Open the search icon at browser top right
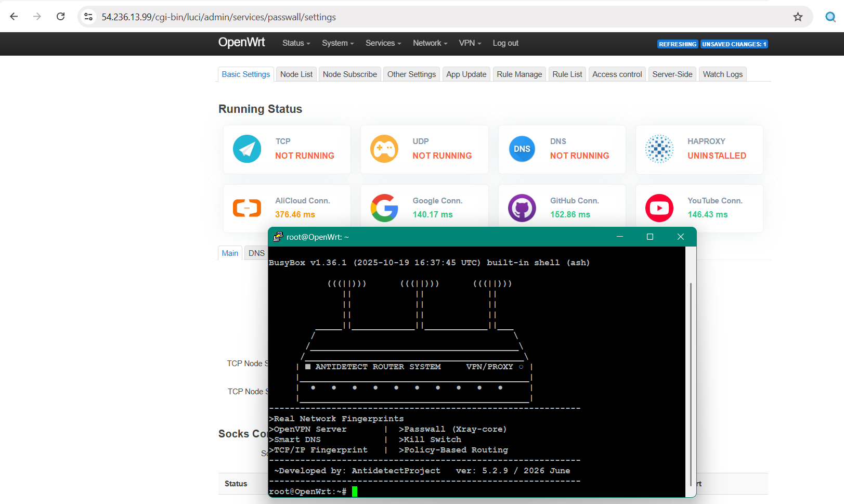 tap(830, 17)
